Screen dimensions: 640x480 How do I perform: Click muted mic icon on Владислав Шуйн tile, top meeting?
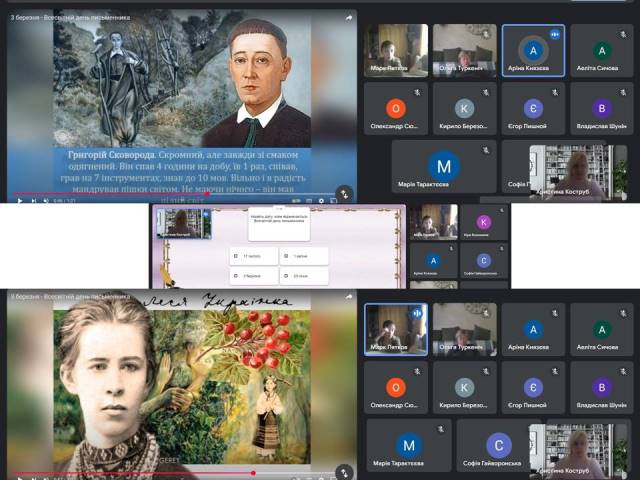pos(623,93)
